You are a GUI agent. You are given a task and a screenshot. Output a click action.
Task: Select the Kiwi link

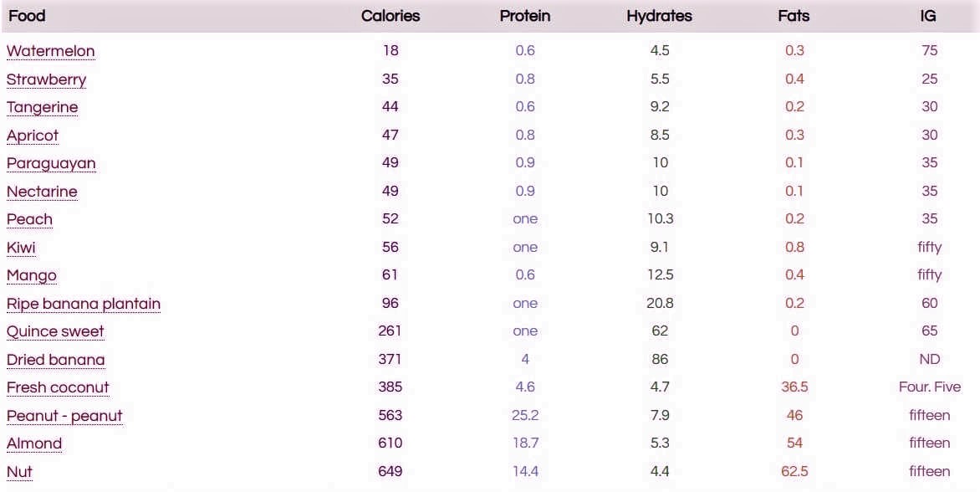[x=21, y=248]
